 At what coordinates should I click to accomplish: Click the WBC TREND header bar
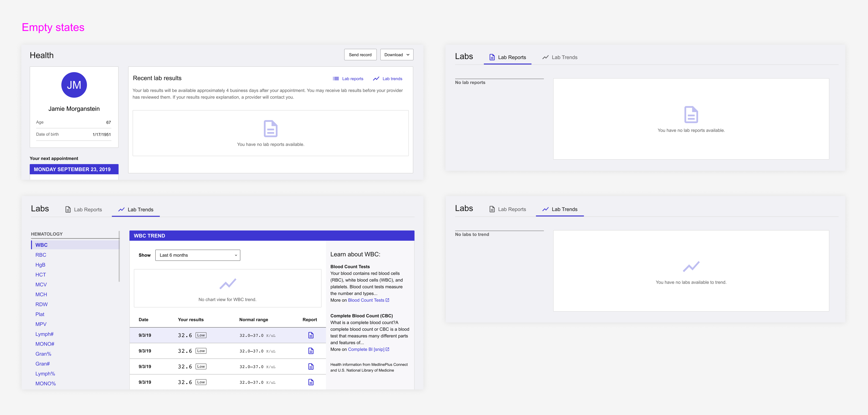point(272,236)
